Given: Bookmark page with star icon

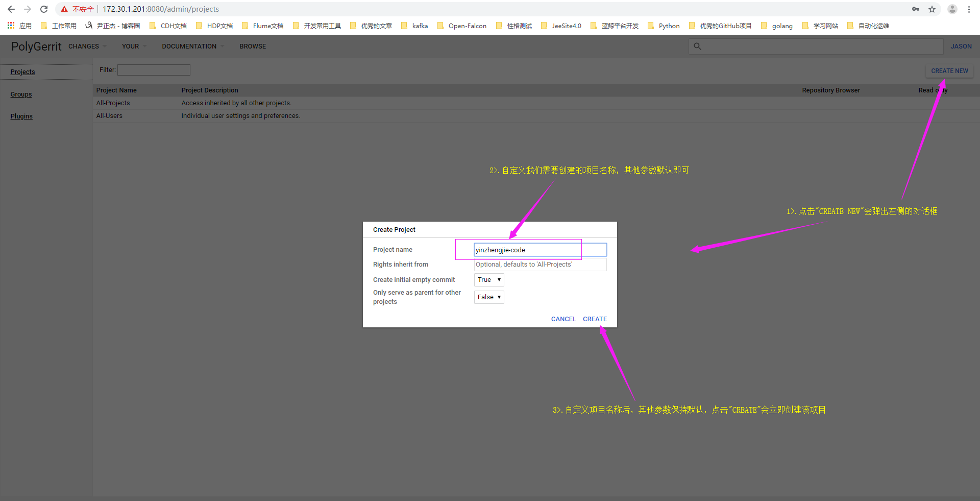Looking at the screenshot, I should coord(932,9).
